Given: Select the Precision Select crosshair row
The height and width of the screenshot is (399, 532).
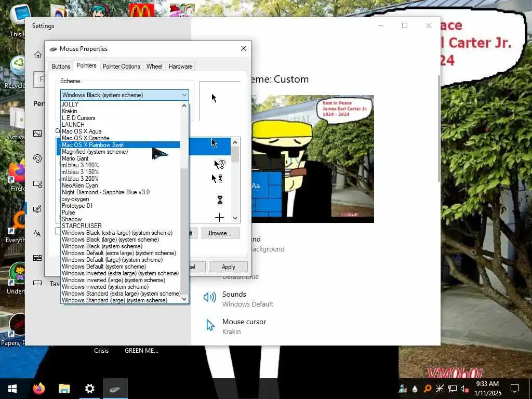Looking at the screenshot, I should click(x=211, y=217).
